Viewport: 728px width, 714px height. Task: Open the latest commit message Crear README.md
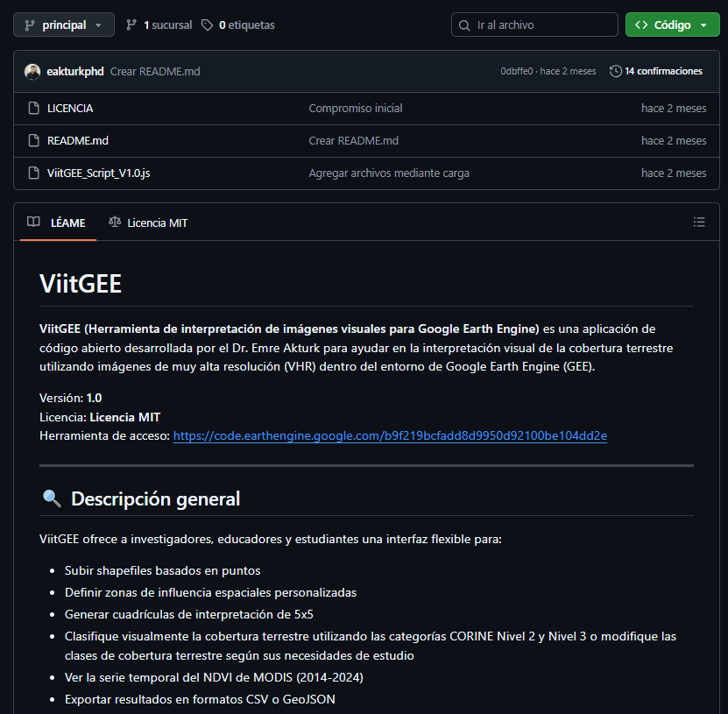155,72
